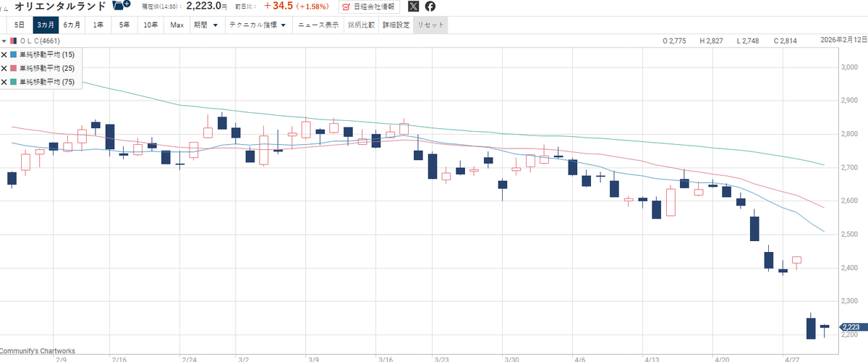
Task: Select the 6カ月 range tab
Action: [72, 25]
